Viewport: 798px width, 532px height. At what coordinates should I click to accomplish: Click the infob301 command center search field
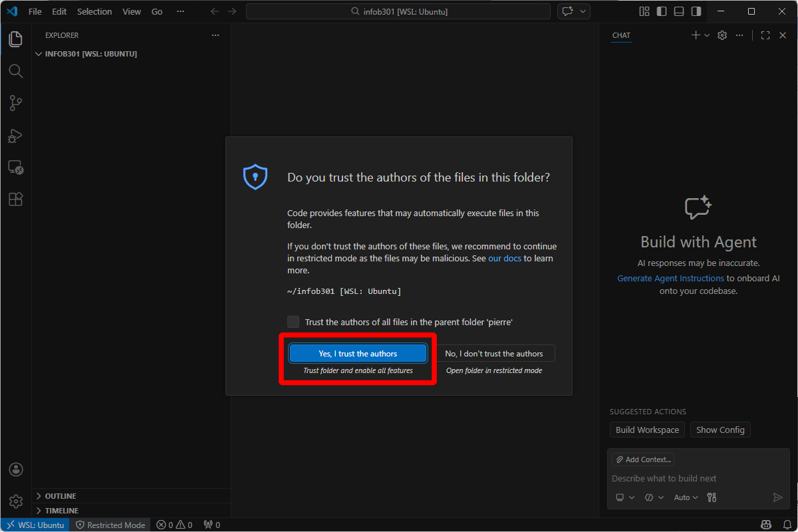click(x=398, y=11)
